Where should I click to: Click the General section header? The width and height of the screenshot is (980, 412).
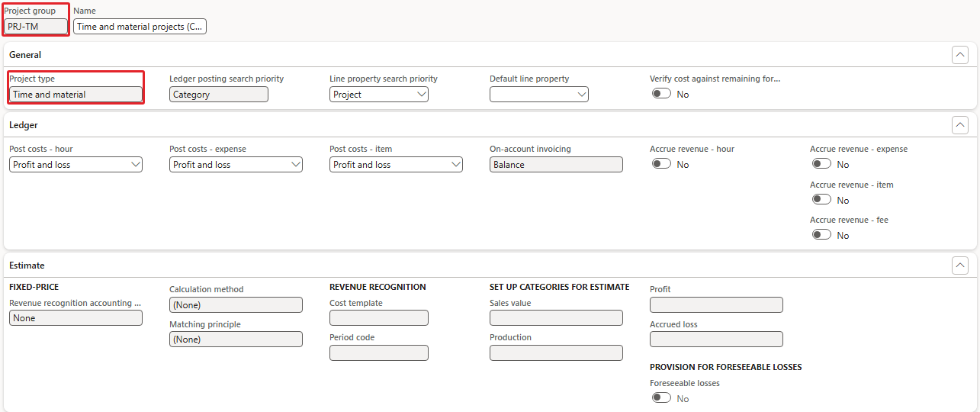pos(490,55)
